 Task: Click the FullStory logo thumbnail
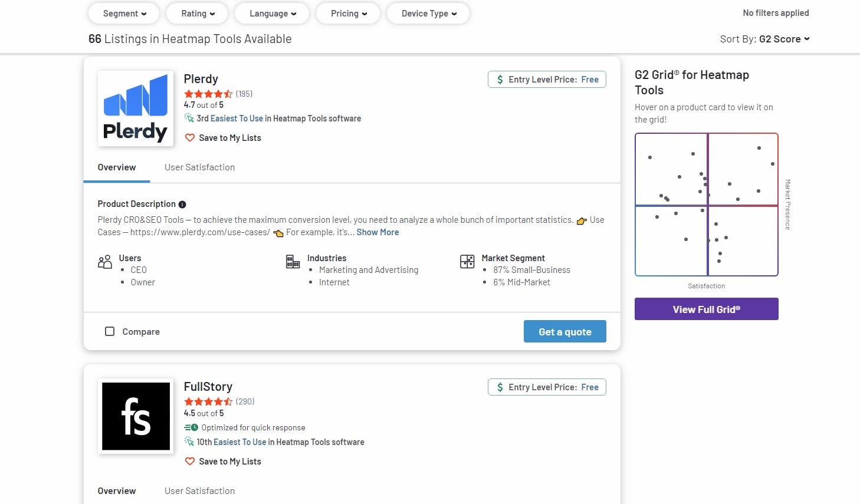point(136,416)
